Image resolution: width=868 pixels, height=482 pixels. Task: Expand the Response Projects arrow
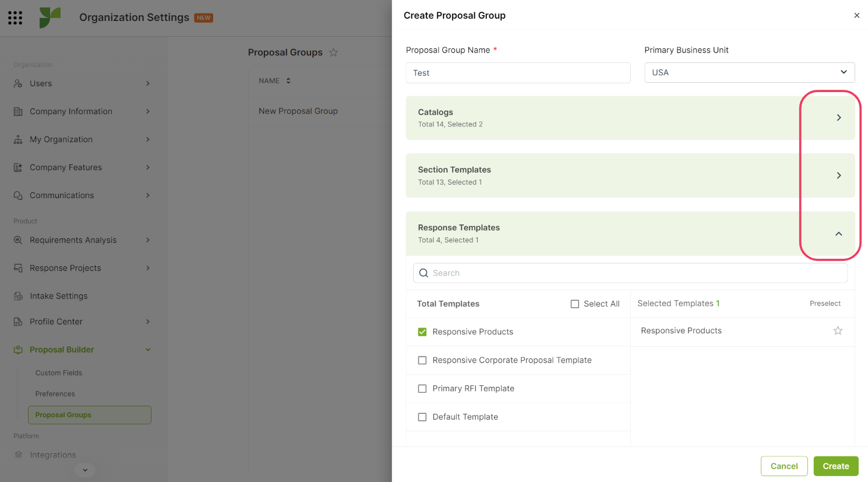148,268
